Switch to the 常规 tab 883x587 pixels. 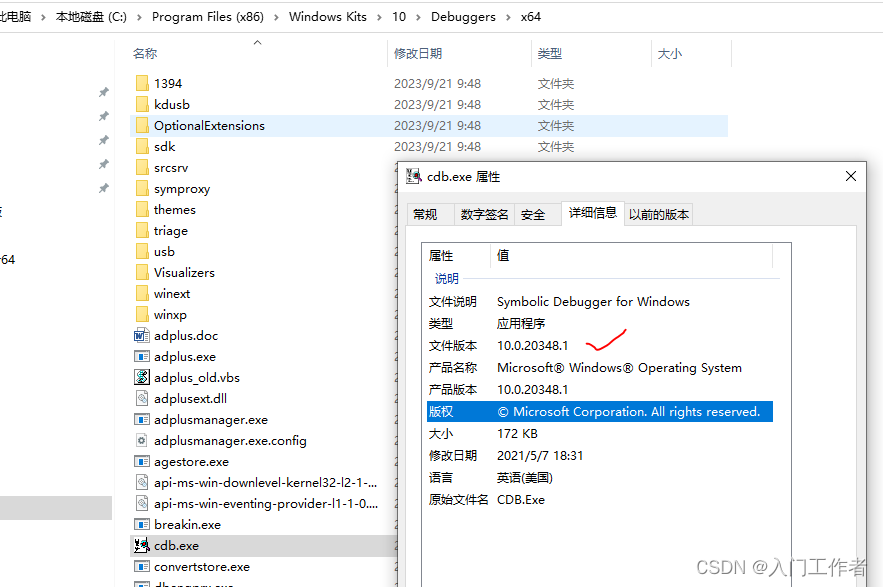pyautogui.click(x=429, y=213)
